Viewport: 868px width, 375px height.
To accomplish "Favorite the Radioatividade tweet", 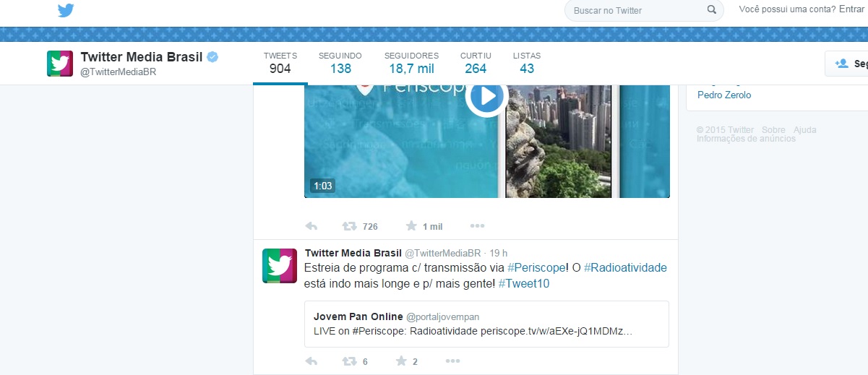I will [401, 361].
